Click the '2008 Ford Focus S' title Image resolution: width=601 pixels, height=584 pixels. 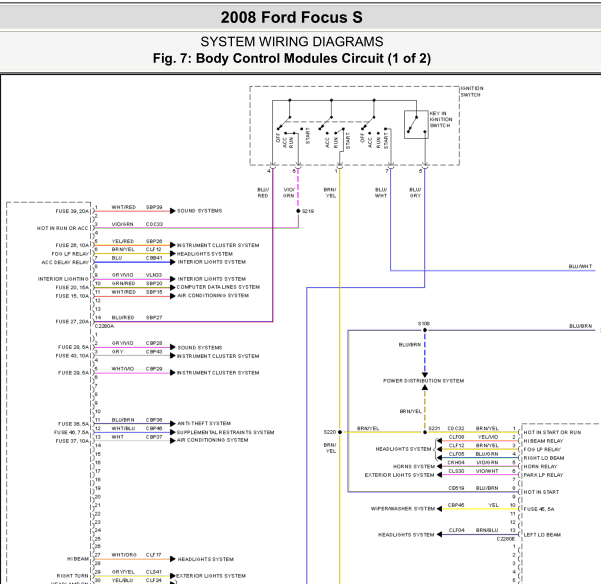tap(291, 18)
